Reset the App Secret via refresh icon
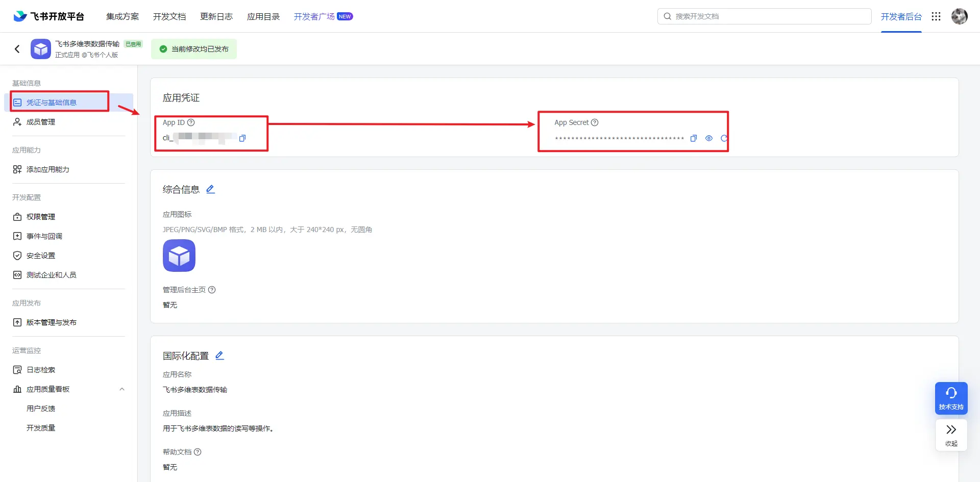Viewport: 980px width, 482px height. [724, 138]
